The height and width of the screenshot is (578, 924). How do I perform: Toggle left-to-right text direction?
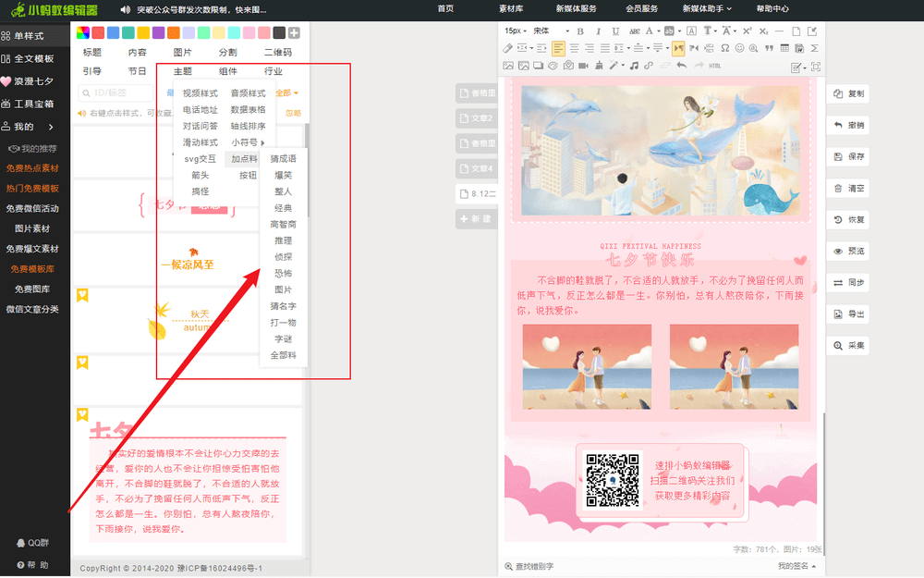point(678,48)
